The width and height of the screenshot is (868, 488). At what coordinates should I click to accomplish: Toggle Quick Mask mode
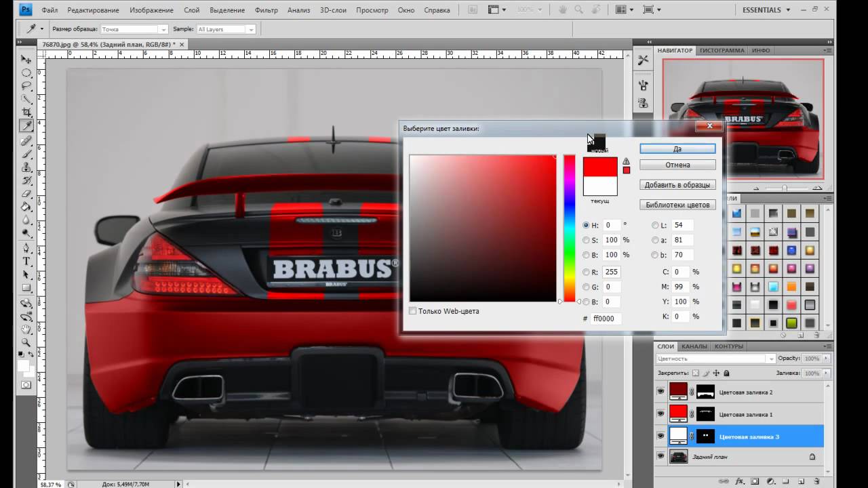[x=26, y=384]
